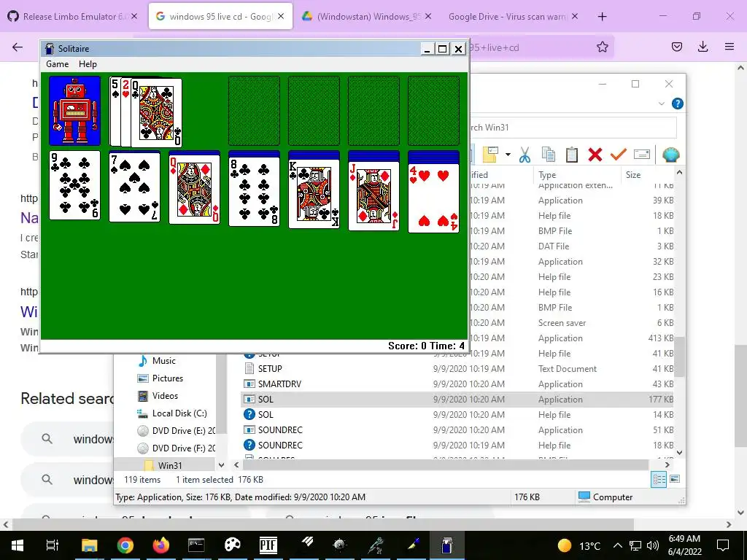Screen dimensions: 747x560
Task: Click the Explorer horizontal scrollbar
Action: pyautogui.click(x=446, y=464)
